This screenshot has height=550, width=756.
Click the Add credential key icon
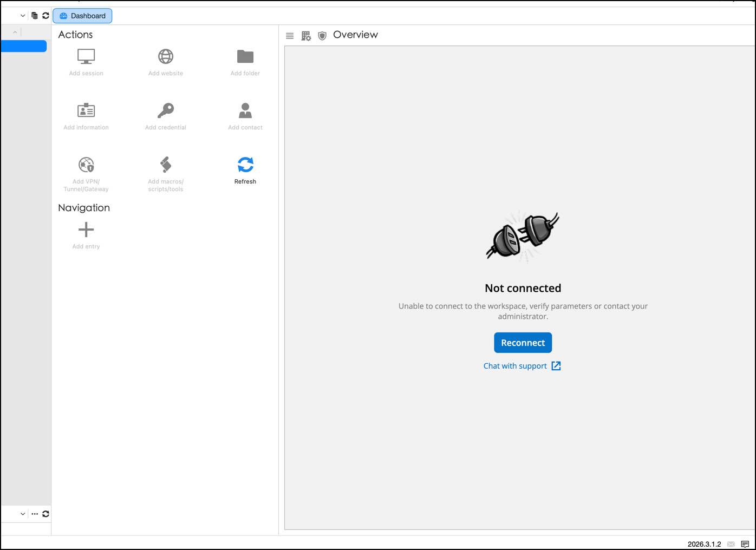166,110
